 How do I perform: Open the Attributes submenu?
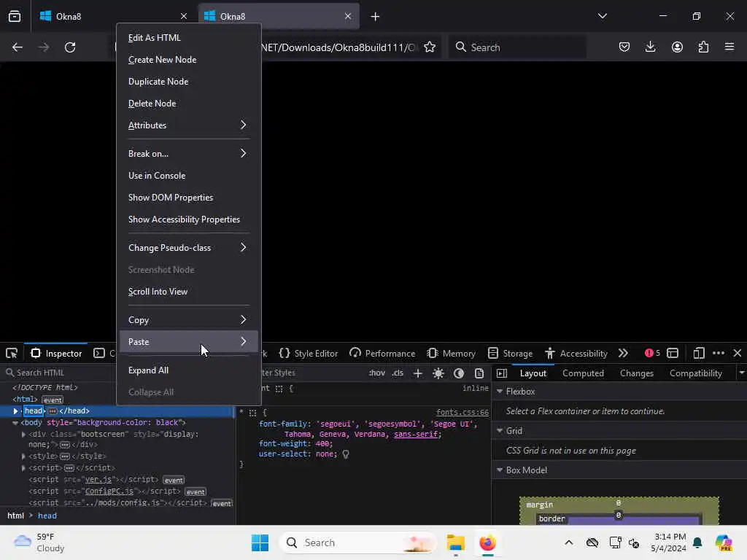tap(189, 125)
